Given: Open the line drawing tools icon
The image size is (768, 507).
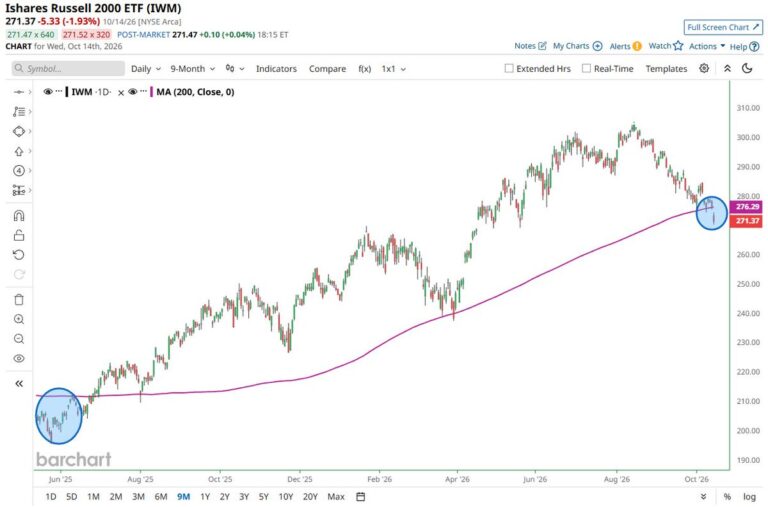Looking at the screenshot, I should pos(19,112).
